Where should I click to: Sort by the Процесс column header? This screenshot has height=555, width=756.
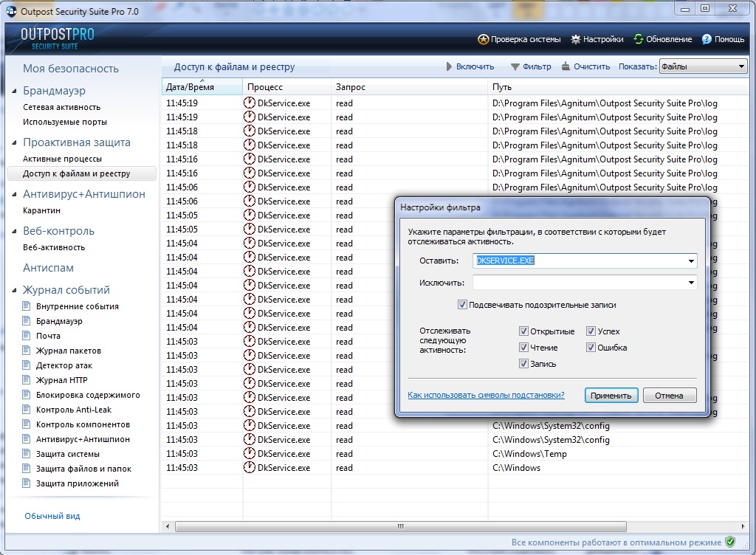click(x=287, y=87)
